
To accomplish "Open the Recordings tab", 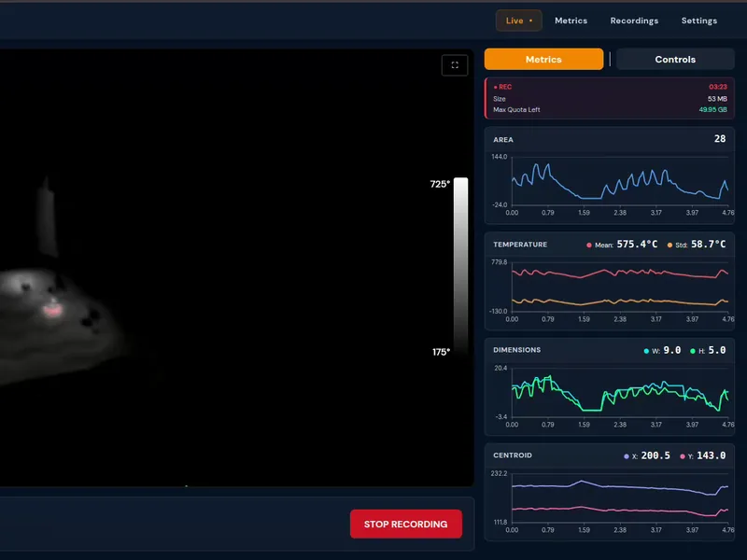I will (x=634, y=21).
